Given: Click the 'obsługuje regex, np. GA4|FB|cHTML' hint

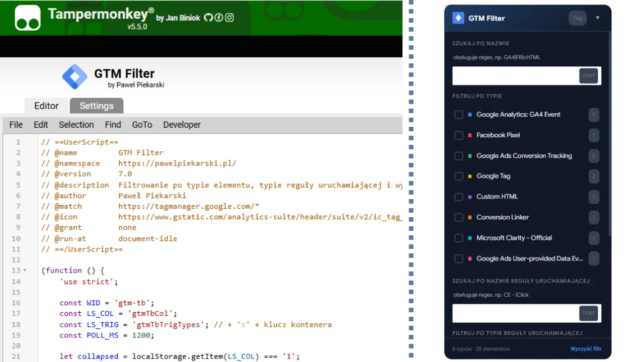Looking at the screenshot, I should point(497,57).
